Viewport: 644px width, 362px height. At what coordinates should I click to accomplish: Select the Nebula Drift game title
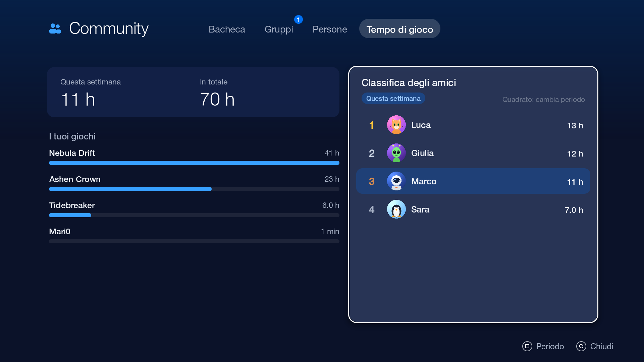point(72,153)
